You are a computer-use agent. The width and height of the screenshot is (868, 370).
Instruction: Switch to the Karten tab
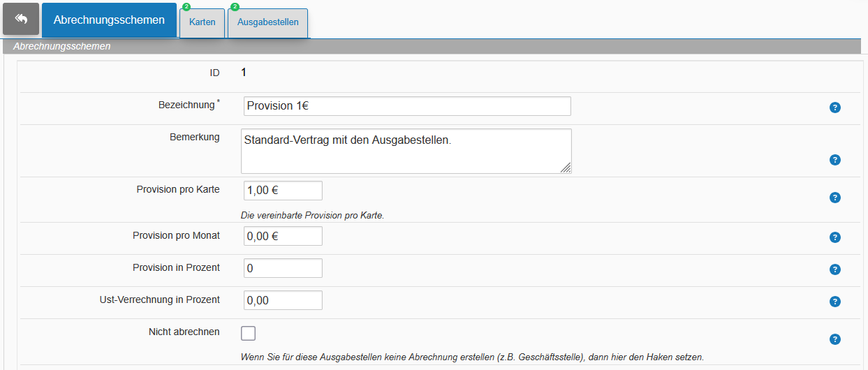[x=203, y=22]
